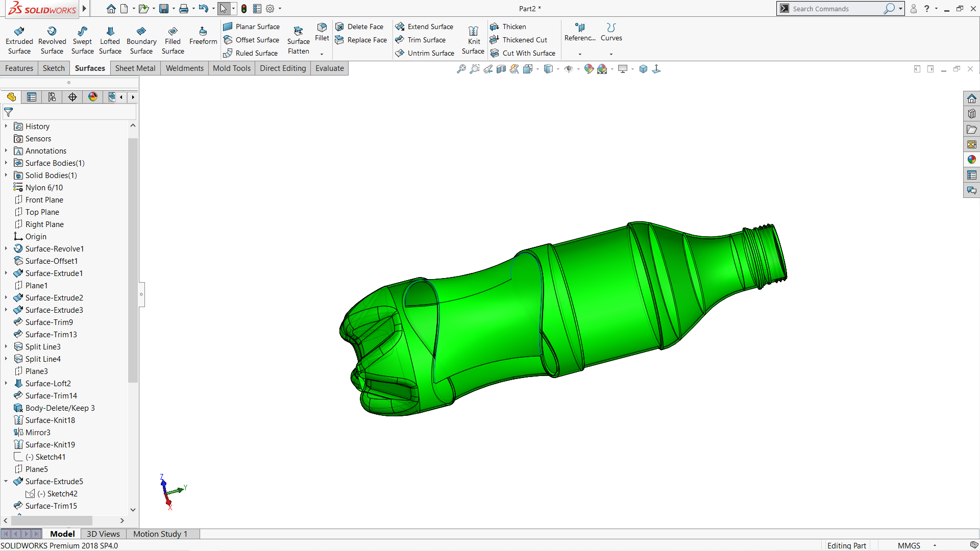Expand the Solid Bodies(1) folder
980x551 pixels.
click(6, 175)
